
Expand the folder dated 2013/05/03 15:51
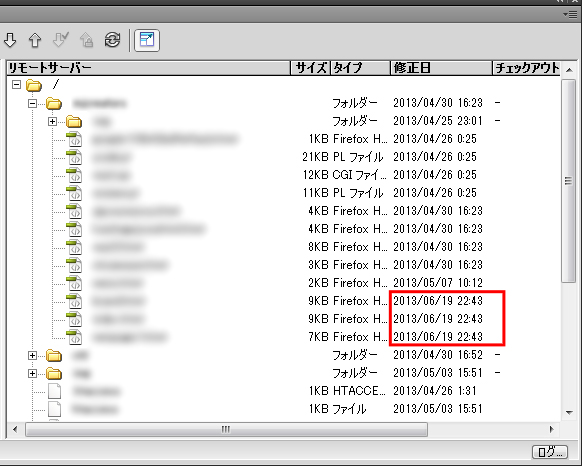33,373
